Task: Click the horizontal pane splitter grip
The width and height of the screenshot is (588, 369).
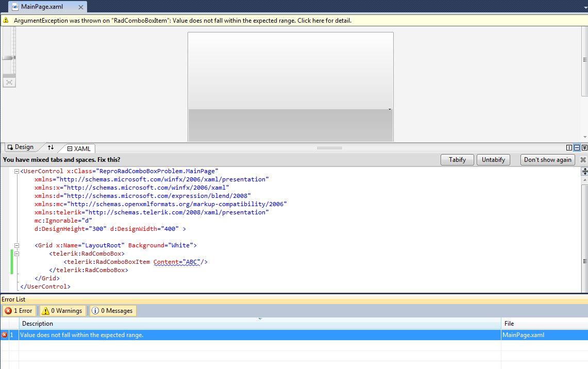Action: (329, 148)
